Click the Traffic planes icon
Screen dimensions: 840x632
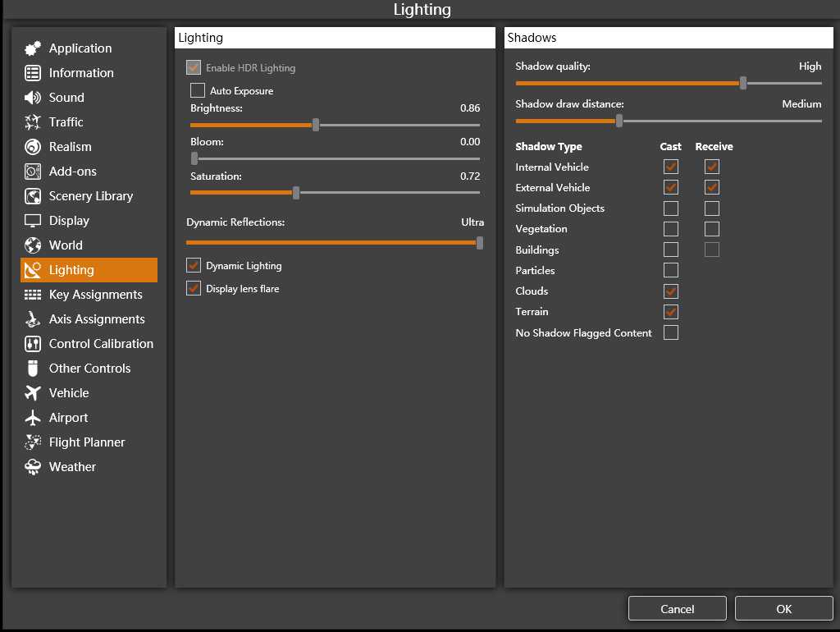coord(33,122)
